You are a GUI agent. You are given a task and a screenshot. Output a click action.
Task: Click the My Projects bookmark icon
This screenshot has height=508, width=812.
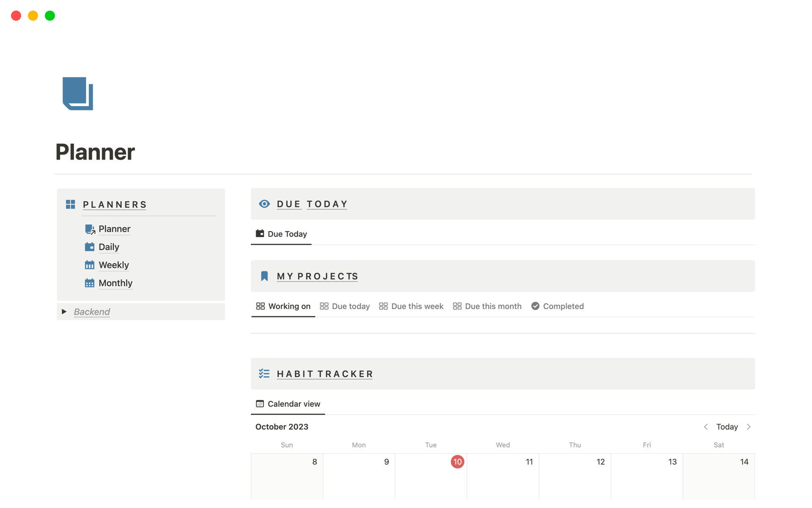click(x=264, y=276)
